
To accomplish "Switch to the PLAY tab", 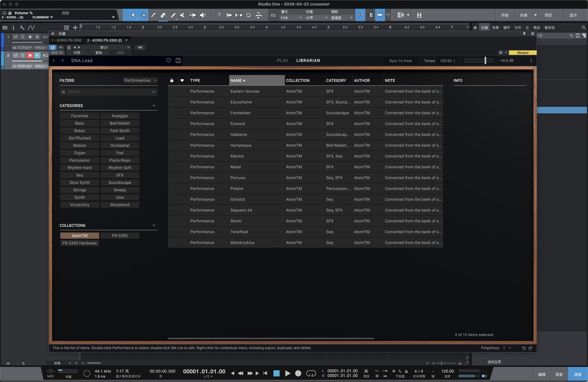I will 282,61.
